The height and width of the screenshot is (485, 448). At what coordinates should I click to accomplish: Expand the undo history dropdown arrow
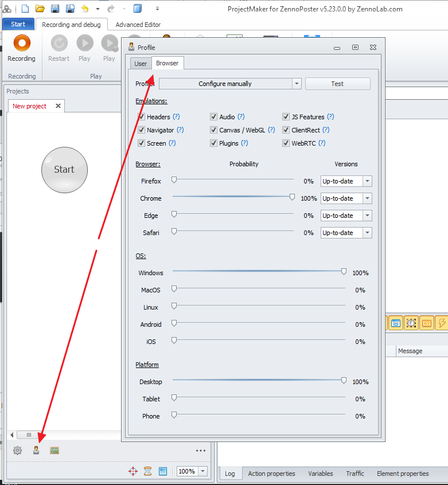click(x=98, y=9)
